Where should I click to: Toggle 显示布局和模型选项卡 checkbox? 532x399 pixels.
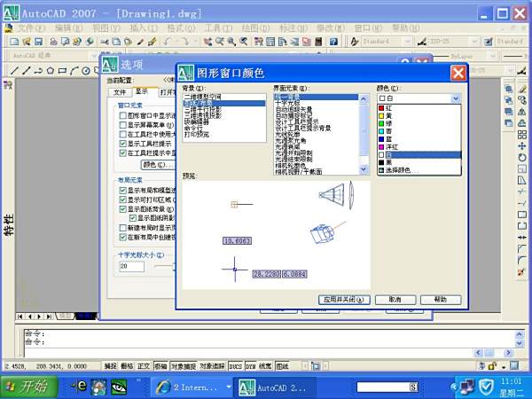coord(123,190)
